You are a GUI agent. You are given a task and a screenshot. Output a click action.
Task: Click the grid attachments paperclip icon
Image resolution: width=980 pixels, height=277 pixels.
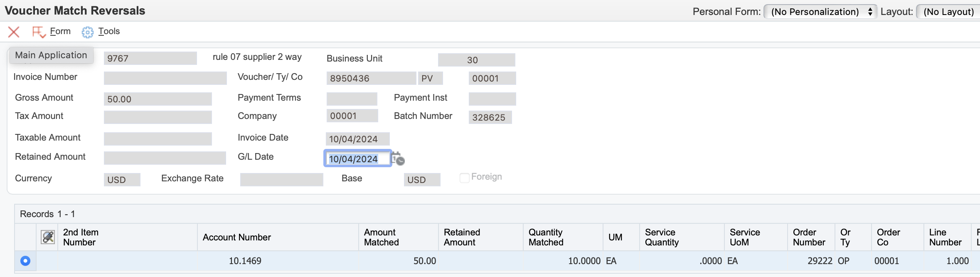[48, 237]
